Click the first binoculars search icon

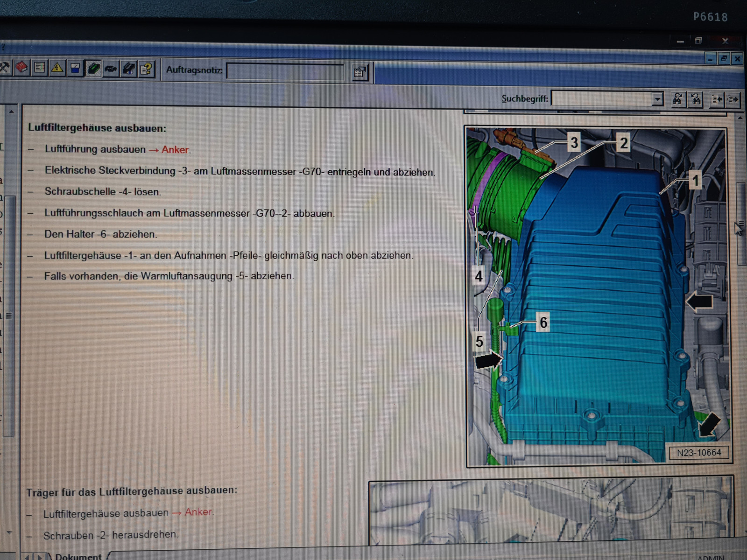[x=677, y=99]
